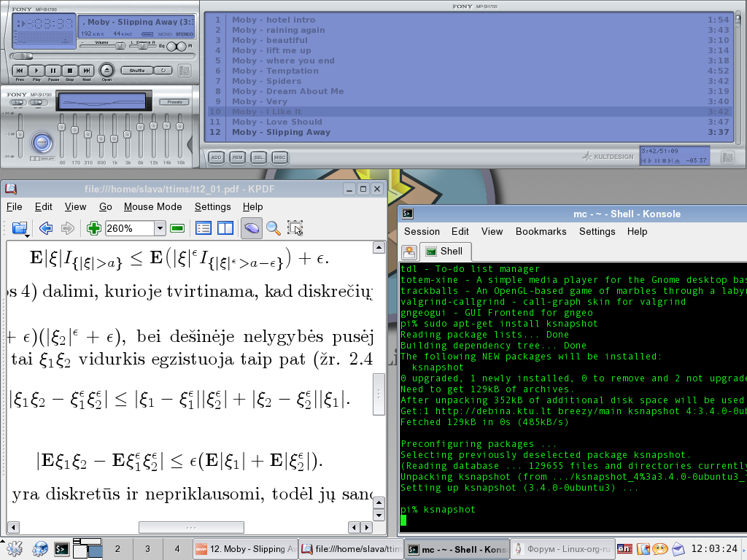The width and height of the screenshot is (747, 560).
Task: Click the Open file icon in KPDF toolbar
Action: [20, 228]
